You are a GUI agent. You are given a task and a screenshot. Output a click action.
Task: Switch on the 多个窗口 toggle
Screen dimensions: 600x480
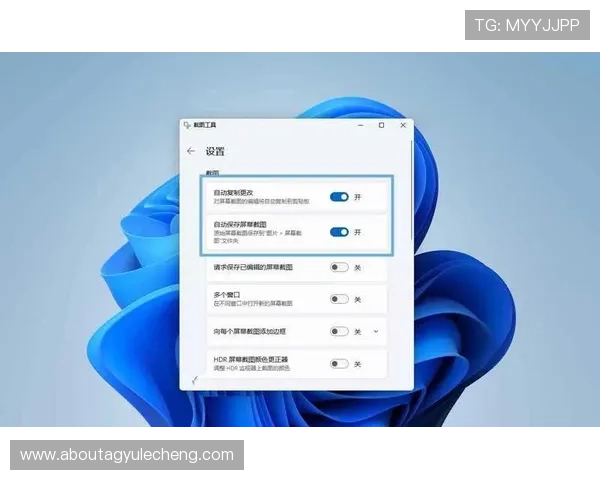pos(339,299)
